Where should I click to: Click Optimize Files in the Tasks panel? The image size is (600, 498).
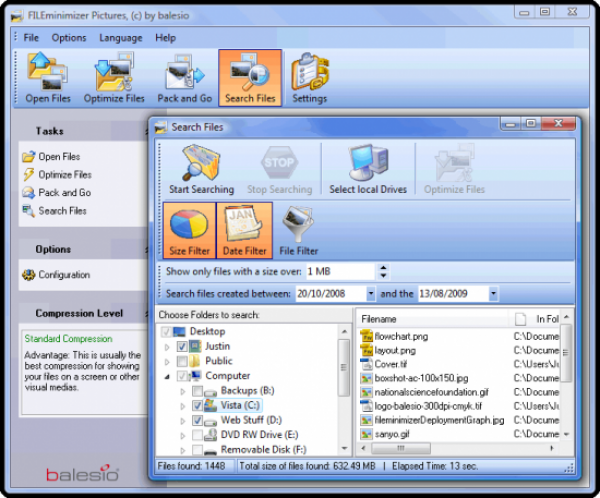coord(57,175)
